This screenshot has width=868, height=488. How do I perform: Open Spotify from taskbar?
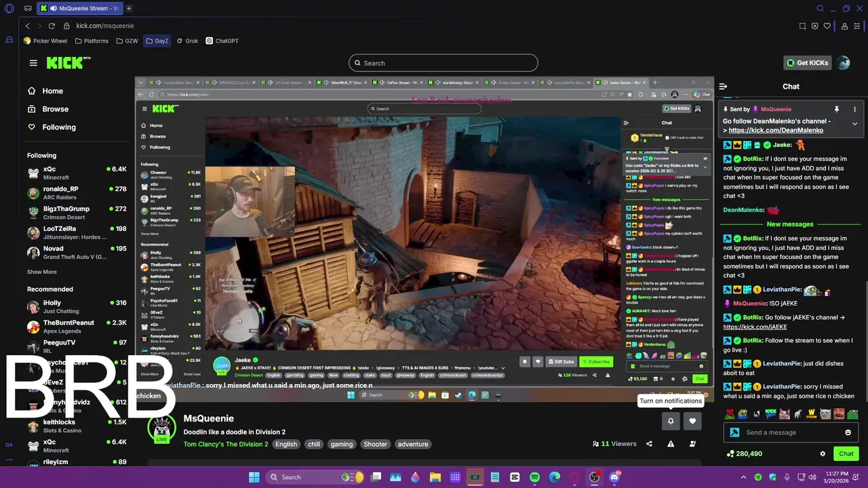(x=534, y=477)
